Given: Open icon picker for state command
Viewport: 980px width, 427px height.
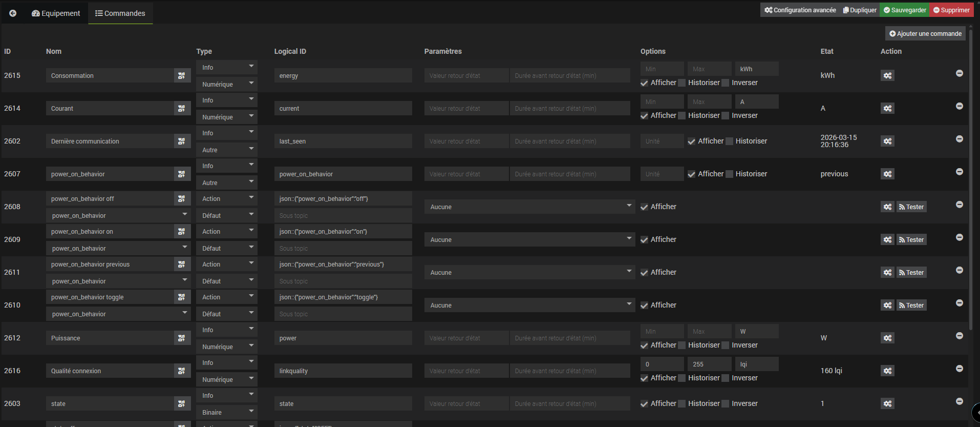Looking at the screenshot, I should click(x=182, y=403).
